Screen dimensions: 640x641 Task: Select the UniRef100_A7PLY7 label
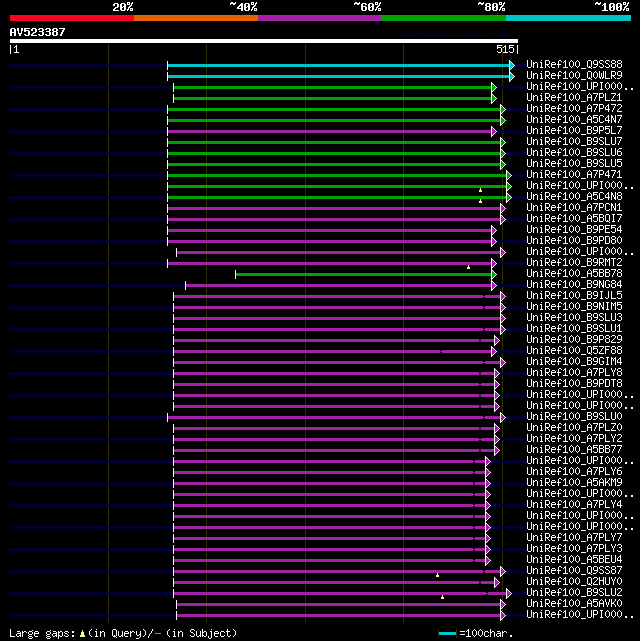coord(574,538)
